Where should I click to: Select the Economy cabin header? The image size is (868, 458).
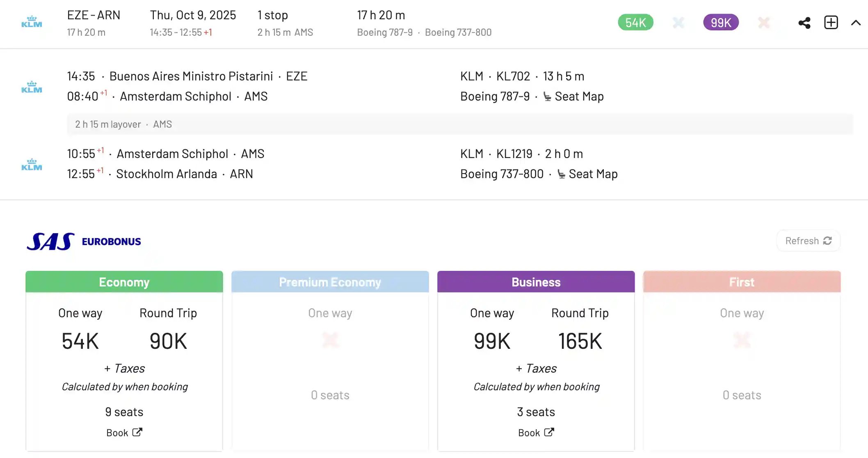click(x=124, y=282)
